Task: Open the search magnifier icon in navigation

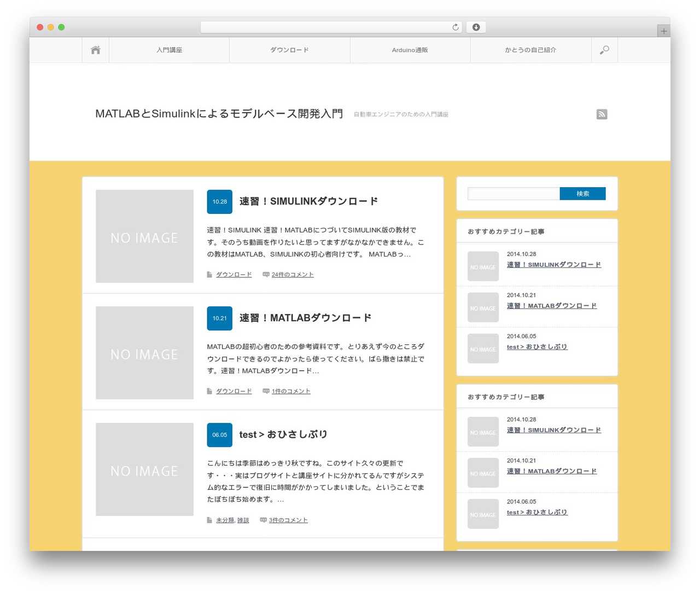Action: [x=604, y=50]
